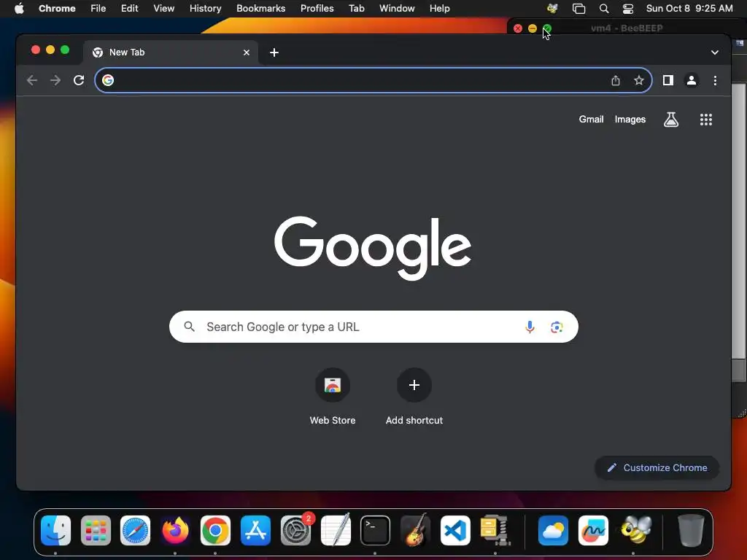Open the Apple menu
Screen dimensions: 747x560
(x=19, y=9)
